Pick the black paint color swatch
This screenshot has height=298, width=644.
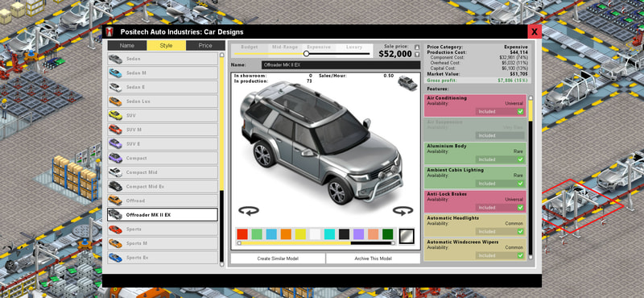(x=345, y=234)
